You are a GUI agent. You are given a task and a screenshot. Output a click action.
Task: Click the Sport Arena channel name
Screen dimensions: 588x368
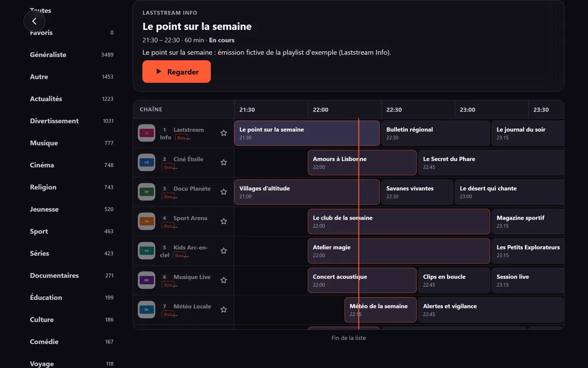(190, 218)
